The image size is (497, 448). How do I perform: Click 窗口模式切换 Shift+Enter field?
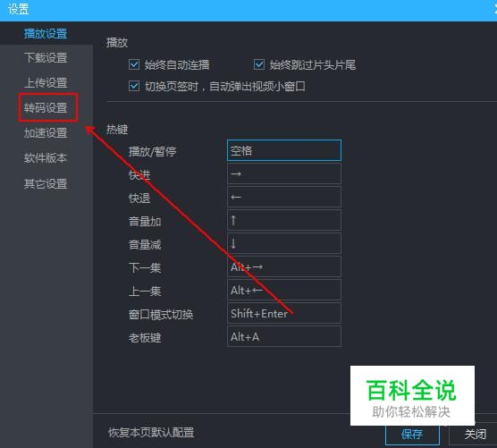click(284, 313)
